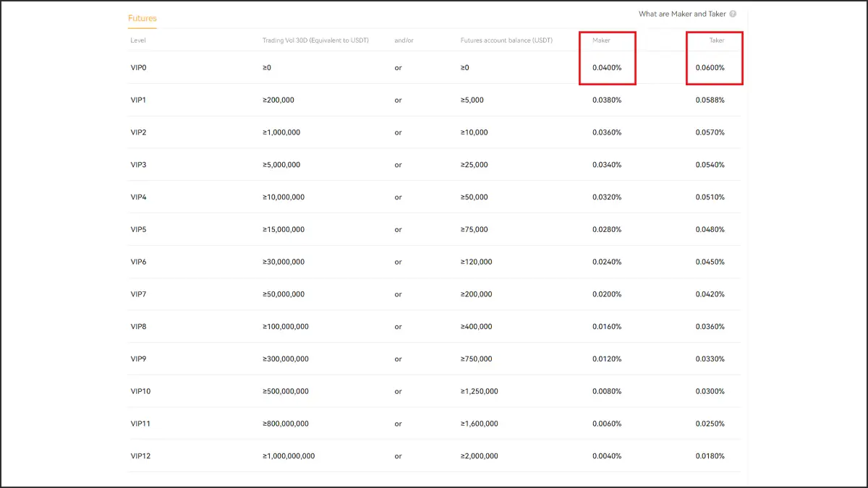This screenshot has height=488, width=868.
Task: Select the VIP4 level cell
Action: 138,197
